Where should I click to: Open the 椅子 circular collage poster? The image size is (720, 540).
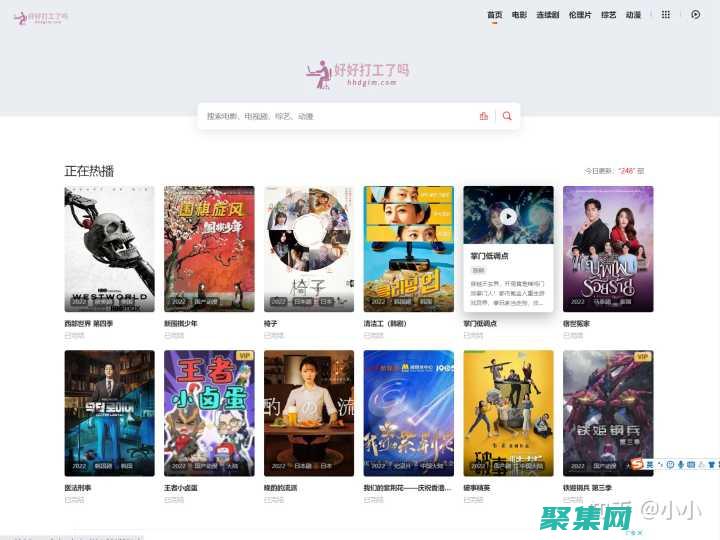pyautogui.click(x=309, y=249)
